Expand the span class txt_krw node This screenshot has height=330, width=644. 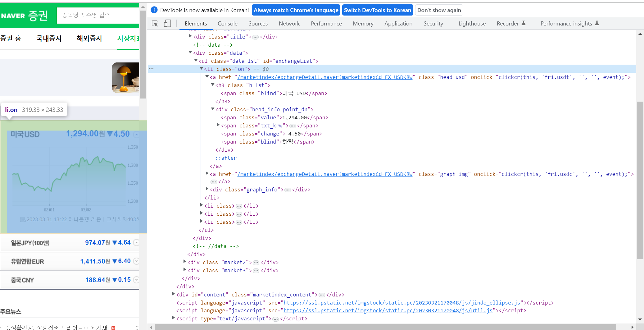point(218,125)
